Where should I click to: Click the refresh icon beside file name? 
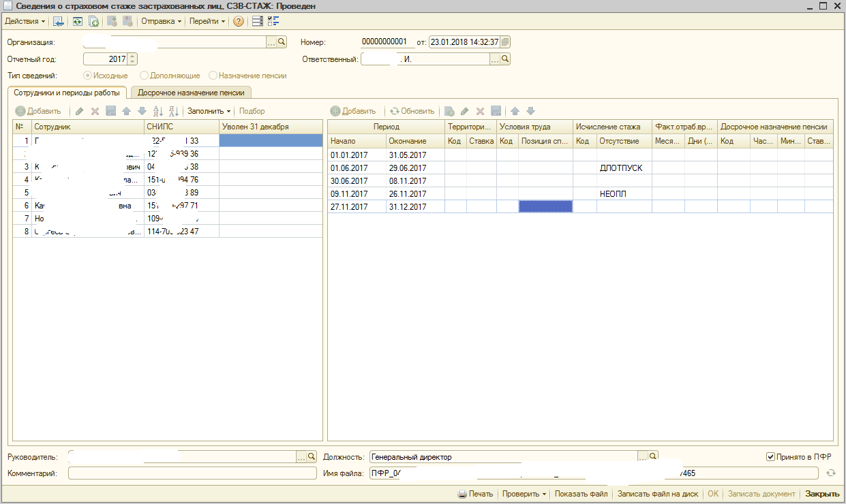[x=830, y=473]
